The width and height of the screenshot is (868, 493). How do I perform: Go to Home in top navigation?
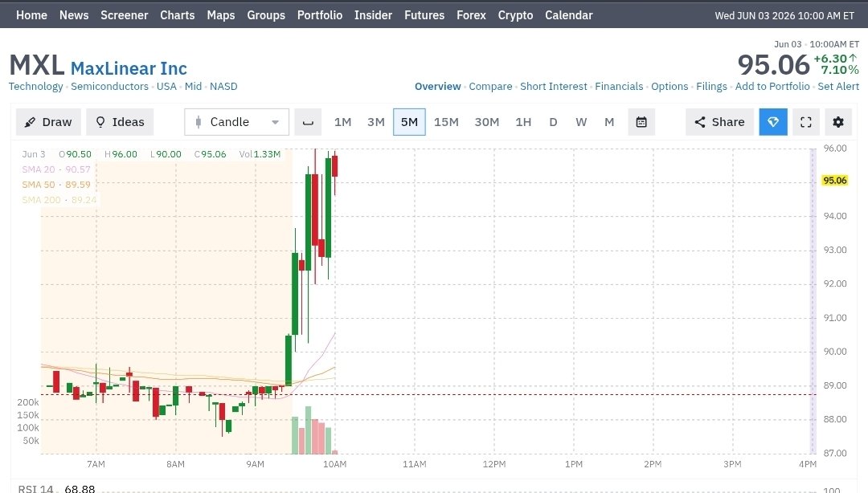click(31, 15)
